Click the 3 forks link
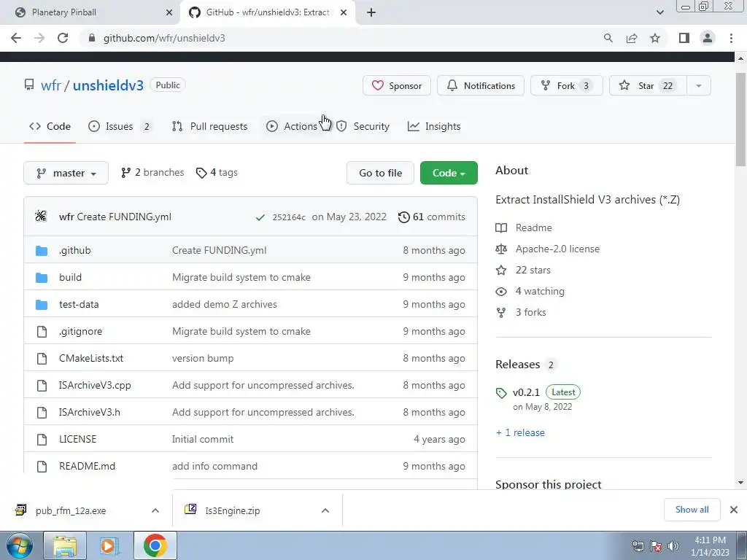Viewport: 747px width, 560px height. point(521,312)
